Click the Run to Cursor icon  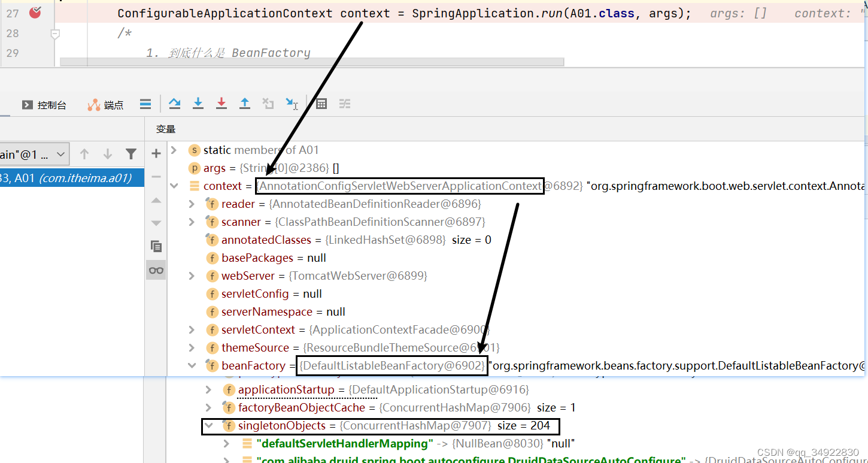292,103
